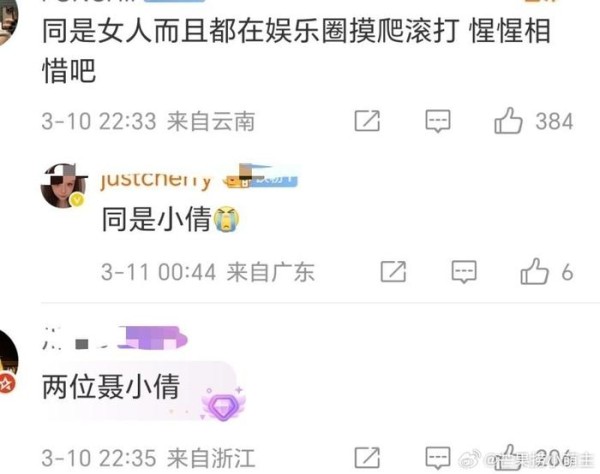Like the 两位聂小倩 comment
Viewport: 600px width, 474px height.
coord(508,457)
